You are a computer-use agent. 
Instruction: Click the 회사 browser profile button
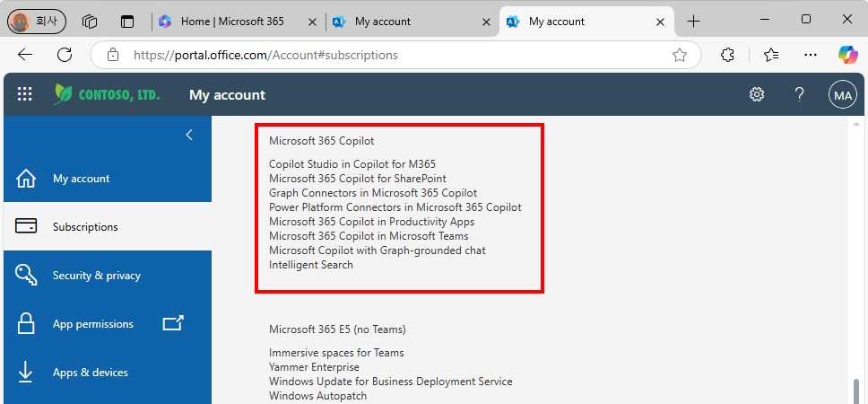click(37, 22)
